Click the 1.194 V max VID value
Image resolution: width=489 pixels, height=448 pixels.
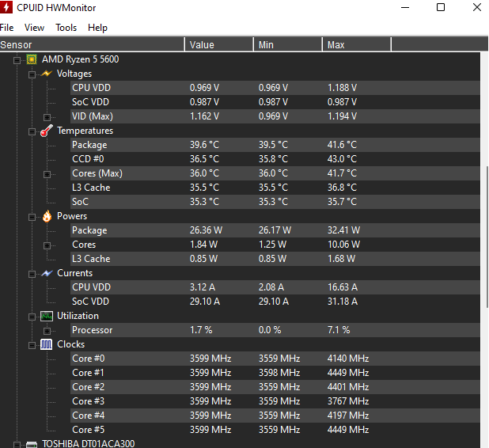point(342,116)
